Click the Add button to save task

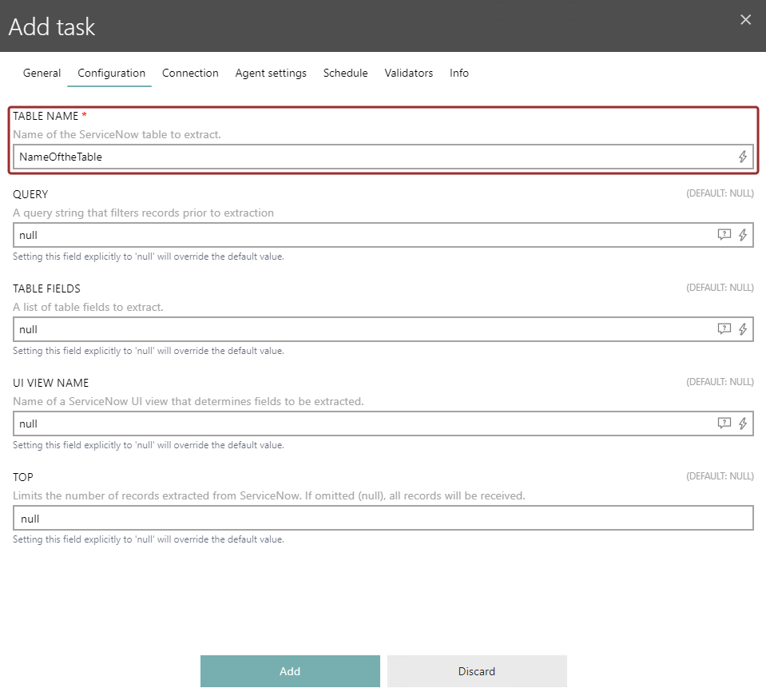pyautogui.click(x=290, y=671)
